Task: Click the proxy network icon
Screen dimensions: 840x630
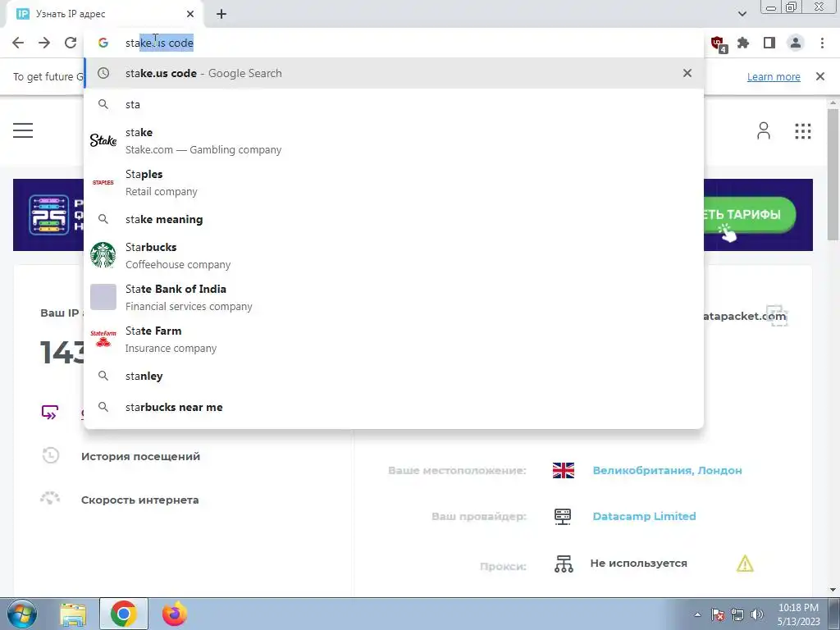Action: (564, 564)
